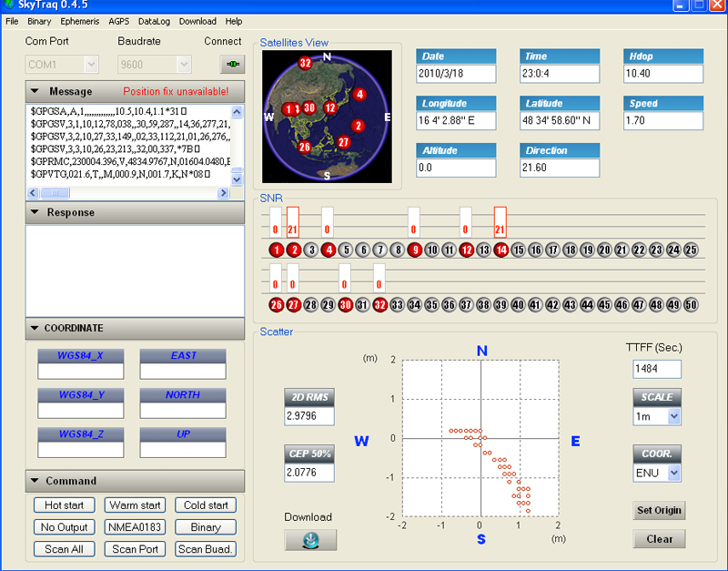Select satellite 27 on the globe view
The image size is (728, 571).
pos(343,142)
